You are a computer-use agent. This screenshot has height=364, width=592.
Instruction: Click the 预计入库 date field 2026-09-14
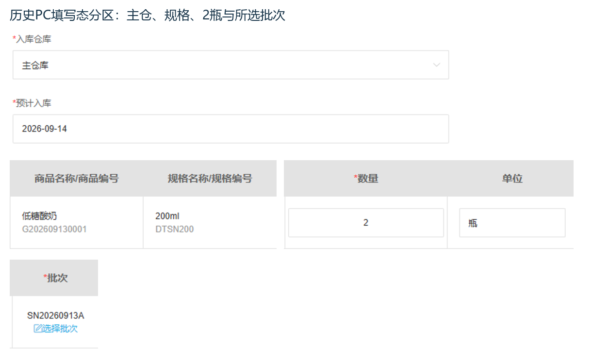tap(230, 129)
